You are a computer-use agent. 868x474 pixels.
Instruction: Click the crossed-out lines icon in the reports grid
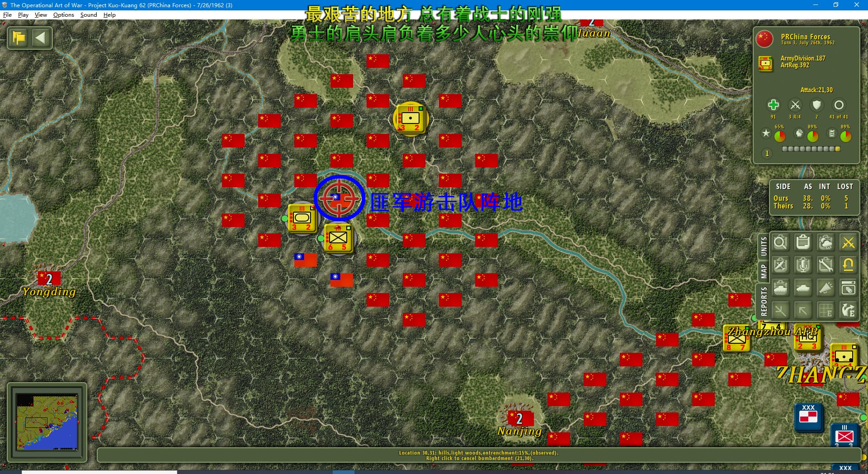(780, 310)
